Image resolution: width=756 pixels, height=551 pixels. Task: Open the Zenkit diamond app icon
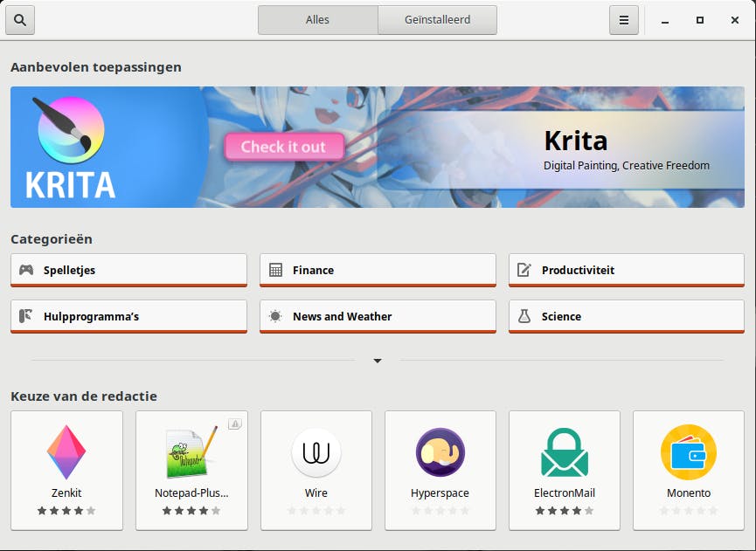(66, 452)
